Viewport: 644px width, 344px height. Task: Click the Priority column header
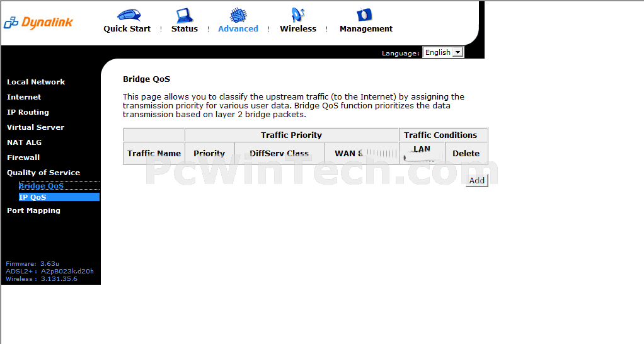209,153
